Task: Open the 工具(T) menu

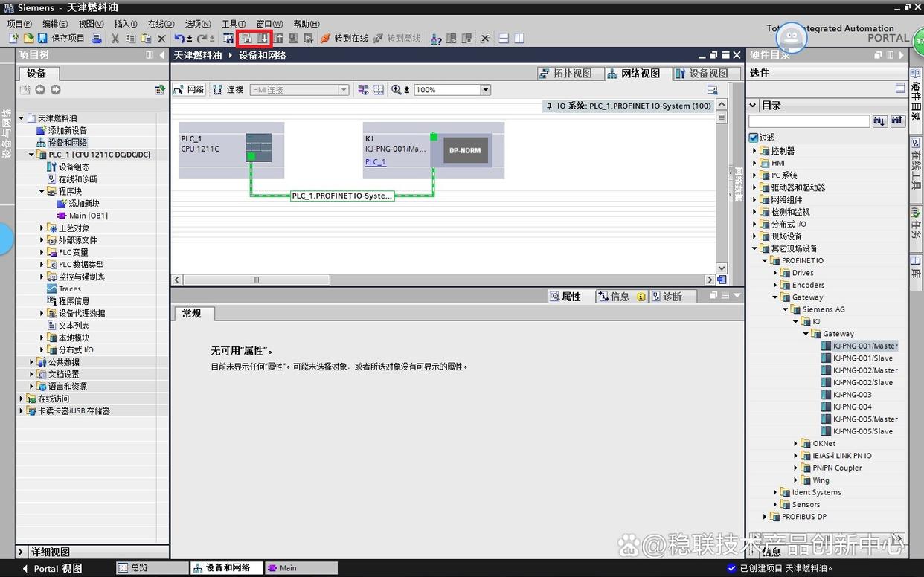Action: [234, 24]
